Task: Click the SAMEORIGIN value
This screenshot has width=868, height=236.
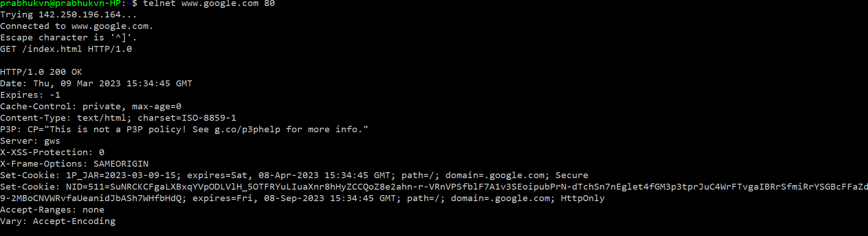Action: [x=121, y=164]
